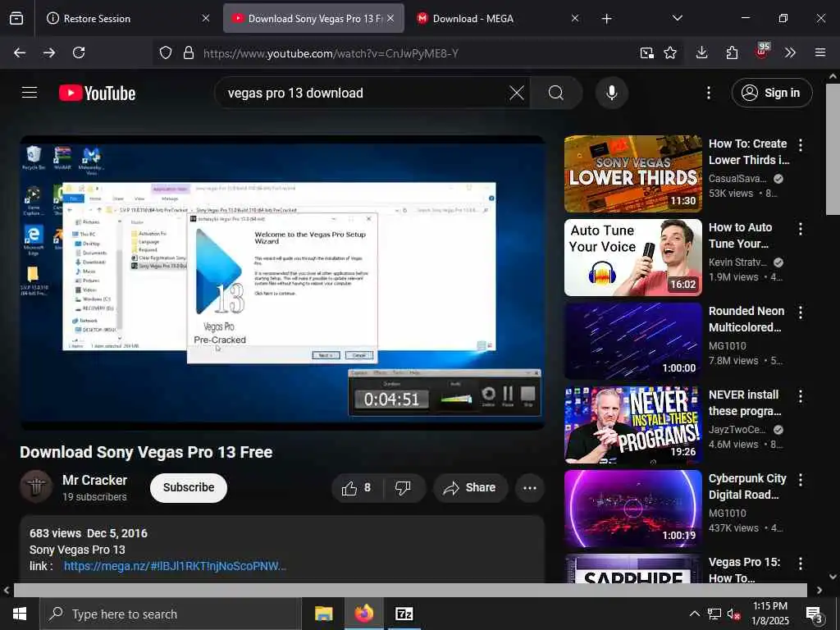Open YouTube settings three-dot menu
Viewport: 840px width, 630px height.
point(709,93)
